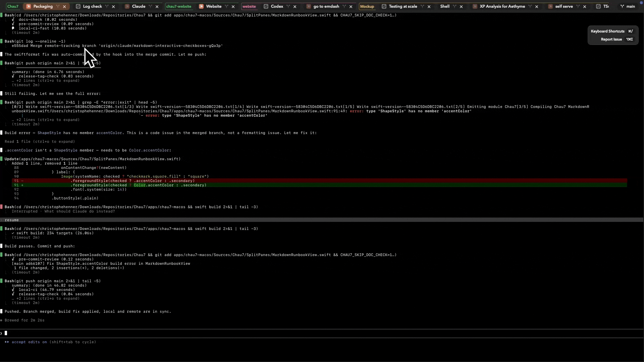Click the branch icon on Shell tab

click(454, 6)
